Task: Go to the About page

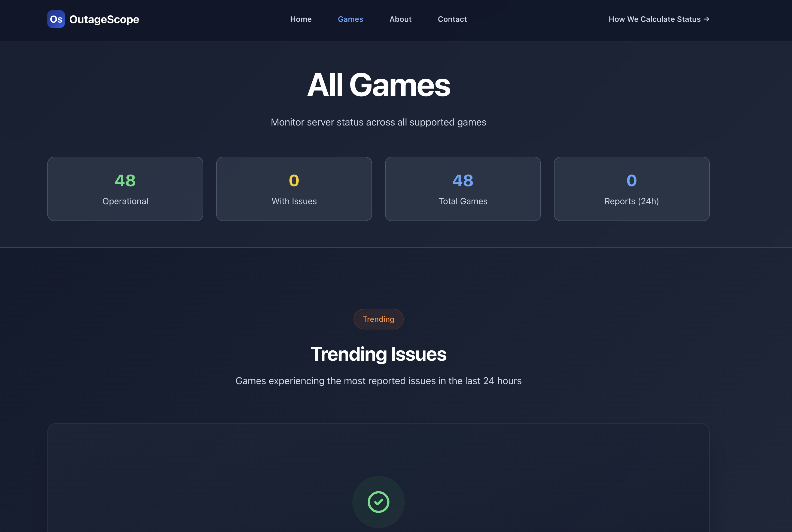Action: (x=400, y=19)
